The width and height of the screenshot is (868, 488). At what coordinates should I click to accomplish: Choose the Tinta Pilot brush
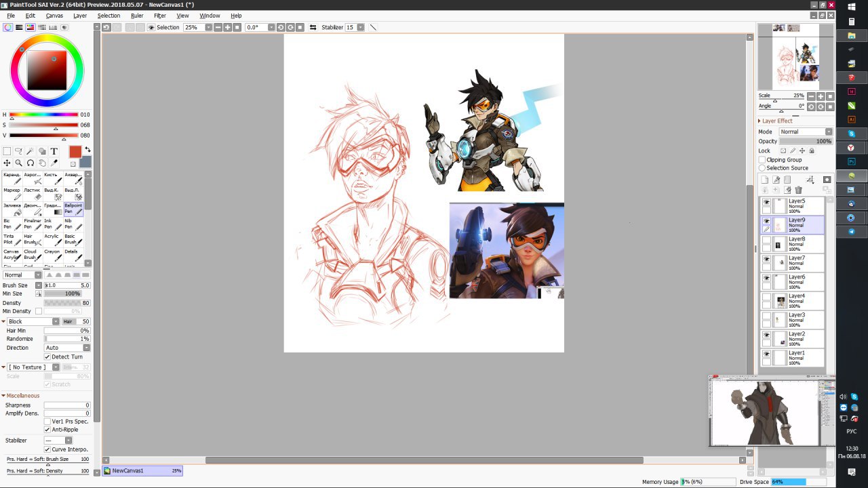tap(12, 240)
